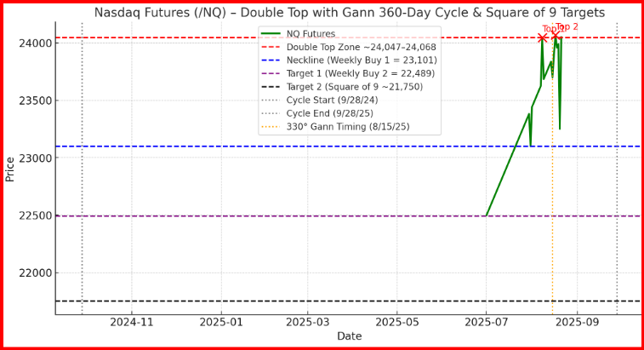The image size is (644, 350).
Task: Click the black dashed line sample in legend
Action: click(271, 86)
